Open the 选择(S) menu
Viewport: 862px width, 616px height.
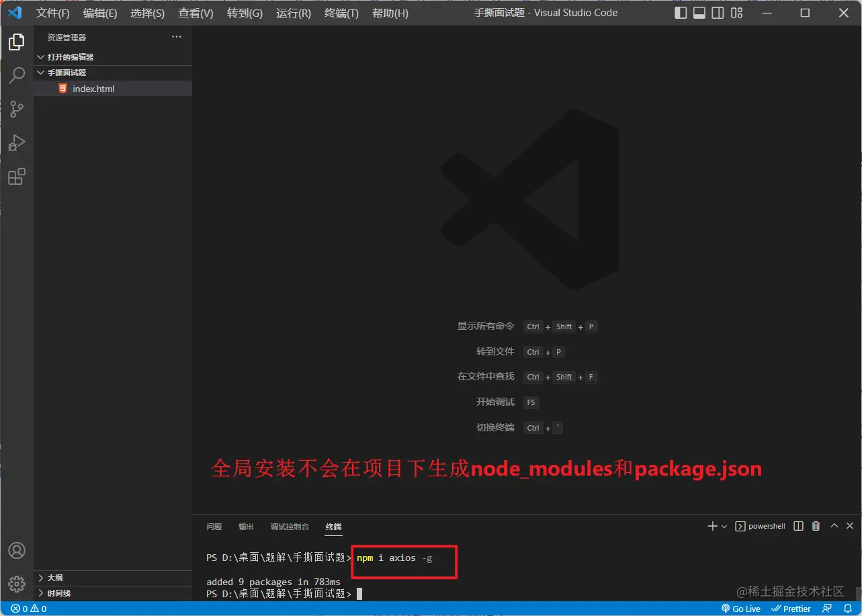[147, 13]
